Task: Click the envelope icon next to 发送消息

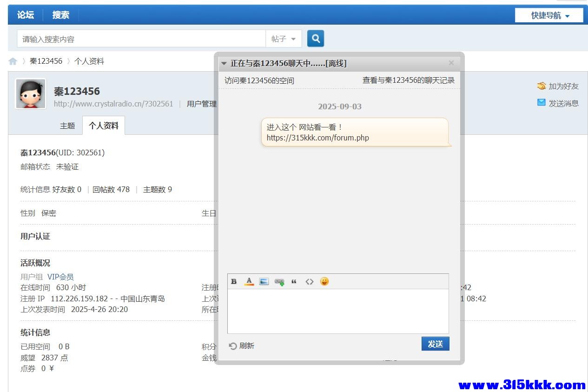Action: pos(541,103)
